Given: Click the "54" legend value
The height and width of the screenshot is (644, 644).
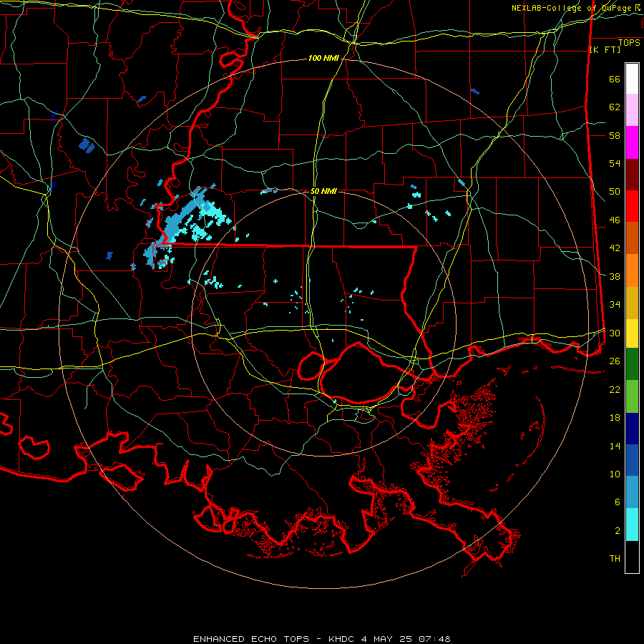Looking at the screenshot, I should (x=615, y=163).
